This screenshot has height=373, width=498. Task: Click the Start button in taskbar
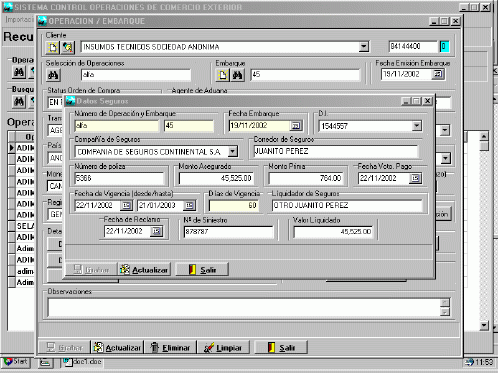coord(16,362)
